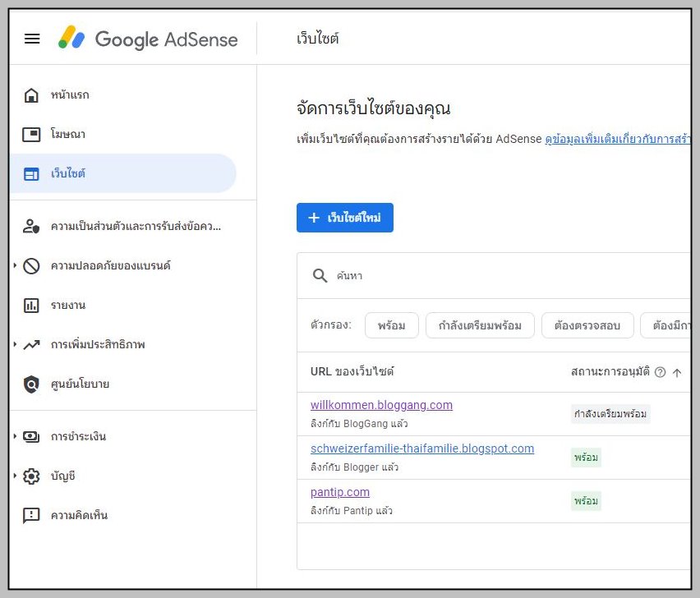The width and height of the screenshot is (700, 598).
Task: Click the ตัวกรอง: filter label
Action: pos(331,325)
